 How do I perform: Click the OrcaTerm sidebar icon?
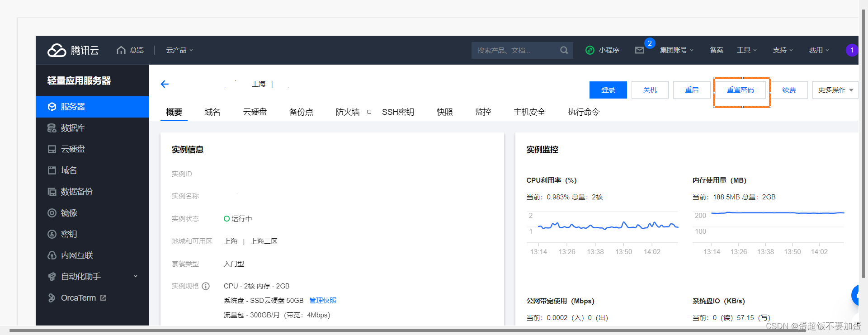[52, 298]
